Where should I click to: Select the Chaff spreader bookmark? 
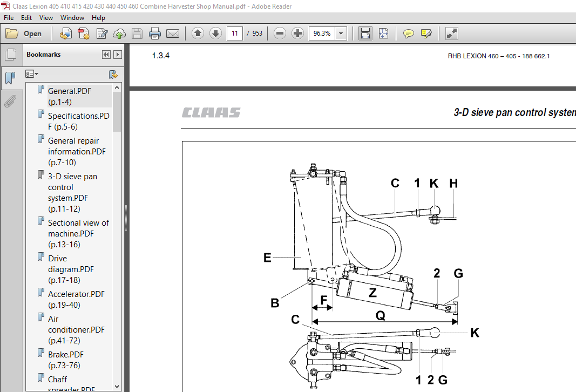tap(71, 383)
